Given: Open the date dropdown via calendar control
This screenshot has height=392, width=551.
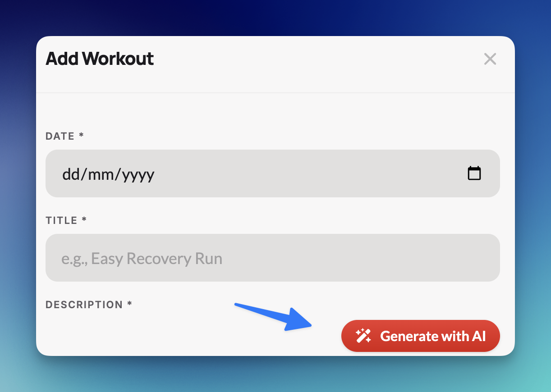Looking at the screenshot, I should (474, 173).
